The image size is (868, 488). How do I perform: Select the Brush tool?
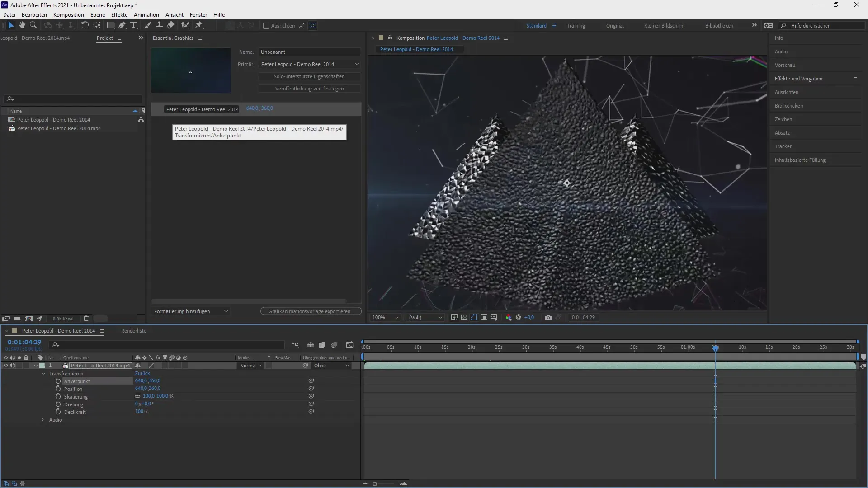pyautogui.click(x=148, y=25)
